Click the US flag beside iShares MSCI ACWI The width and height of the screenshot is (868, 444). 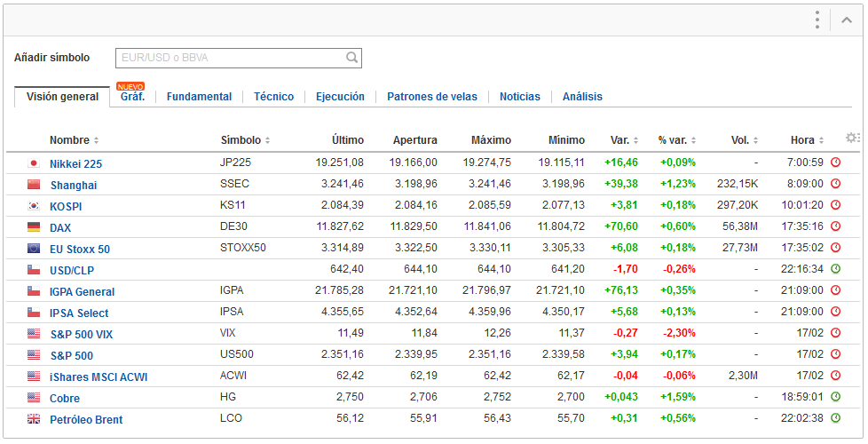(x=34, y=376)
